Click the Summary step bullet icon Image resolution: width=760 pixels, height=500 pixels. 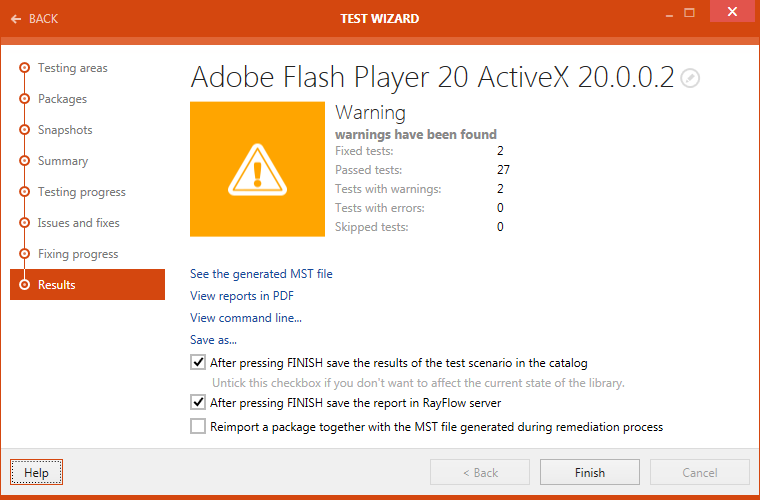click(x=24, y=161)
